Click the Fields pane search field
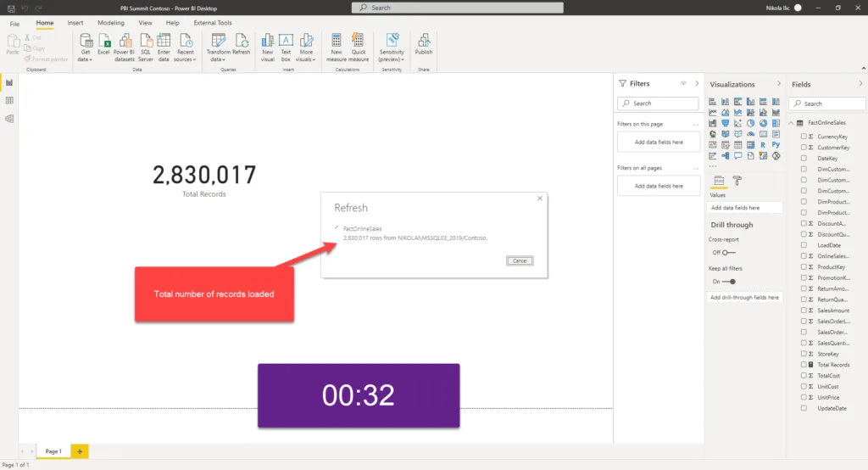Screen dimensions: 868x470 (827, 104)
